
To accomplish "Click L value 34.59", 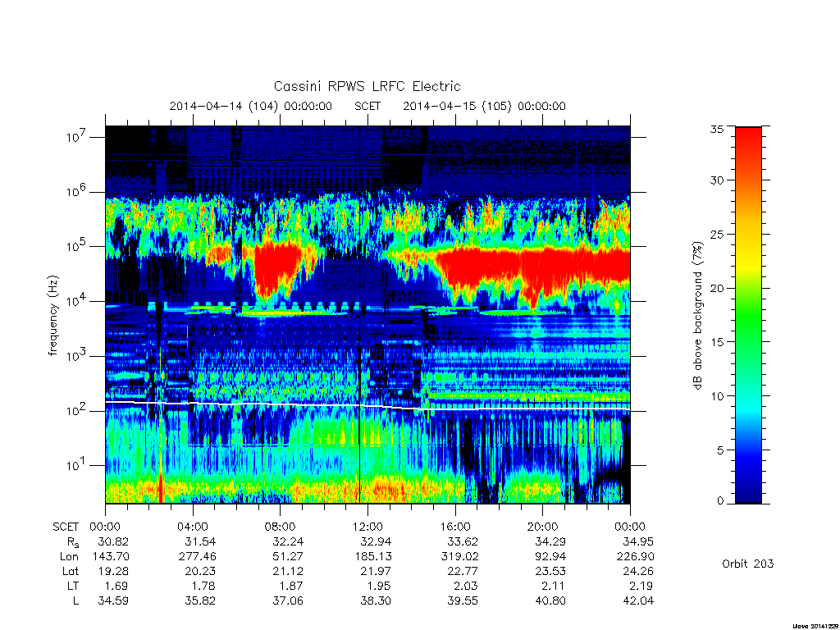I will [x=113, y=601].
